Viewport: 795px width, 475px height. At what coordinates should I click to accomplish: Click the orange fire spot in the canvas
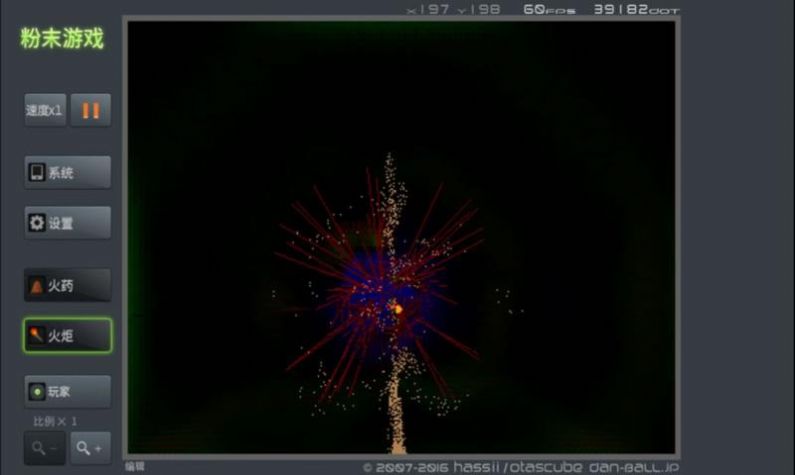[398, 309]
